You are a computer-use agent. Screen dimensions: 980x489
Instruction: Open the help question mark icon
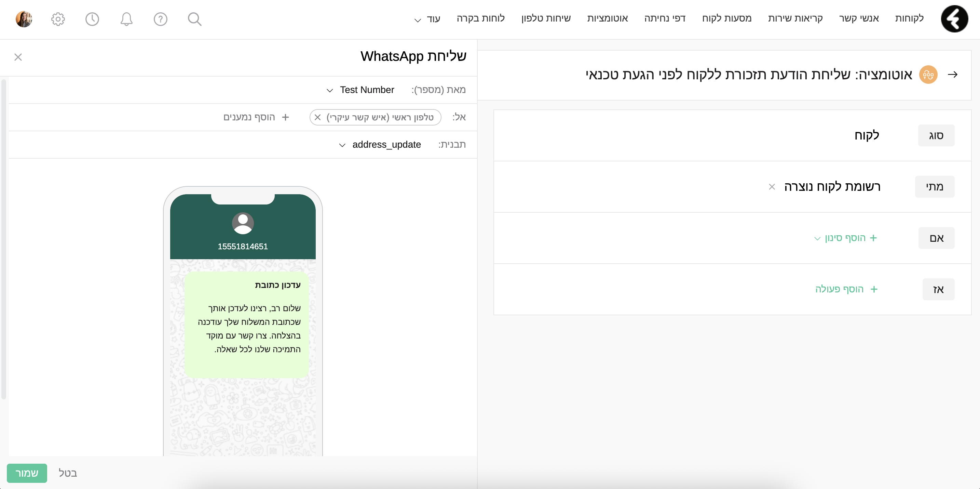160,19
